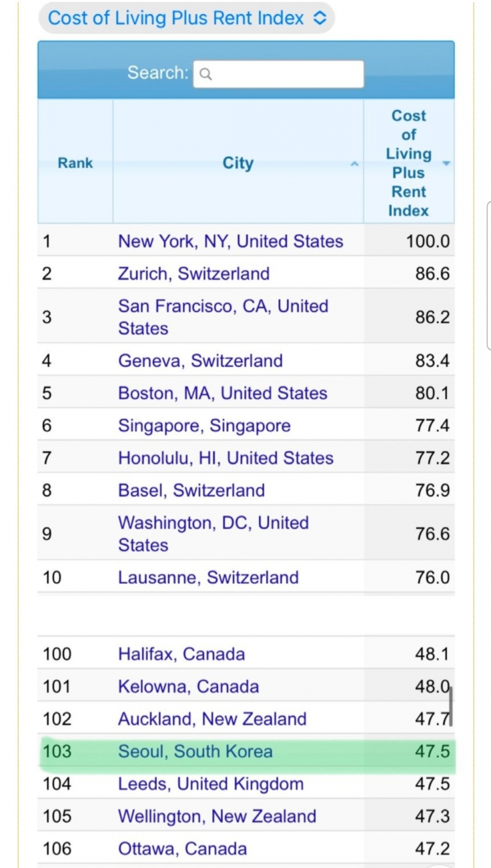Open Wellington, New Zealand link
The width and height of the screenshot is (491, 868).
coord(217,816)
